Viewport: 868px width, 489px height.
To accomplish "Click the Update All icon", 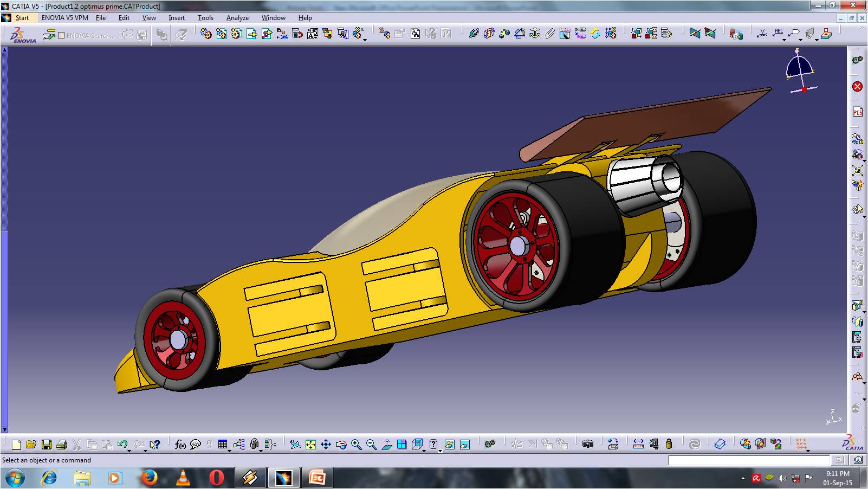I will (x=695, y=445).
